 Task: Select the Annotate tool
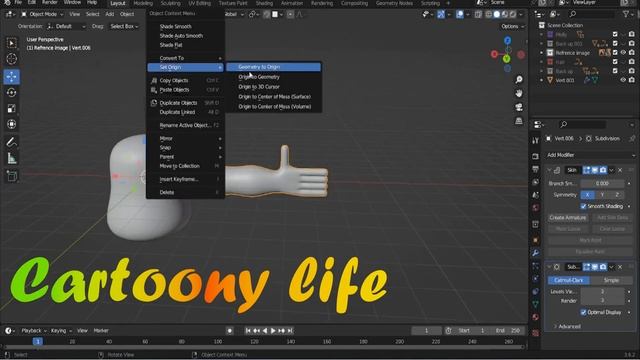click(x=11, y=142)
